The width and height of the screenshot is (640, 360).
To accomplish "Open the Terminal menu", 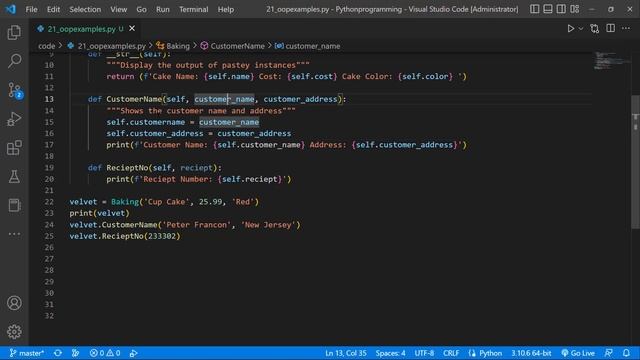I will click(193, 9).
